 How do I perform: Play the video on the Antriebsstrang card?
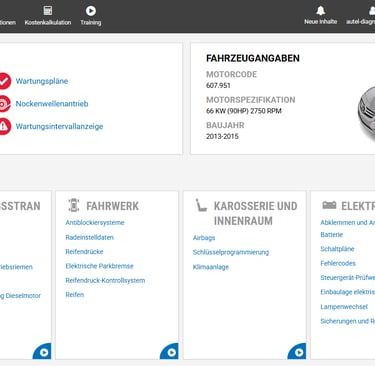click(x=43, y=352)
